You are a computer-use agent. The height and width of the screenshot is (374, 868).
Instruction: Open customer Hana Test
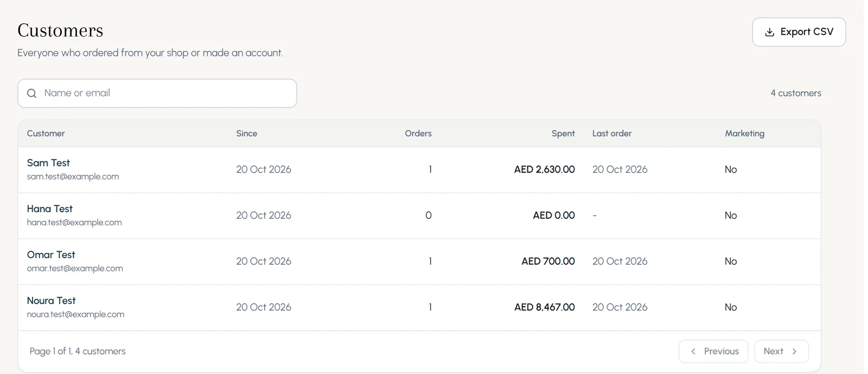pos(50,209)
